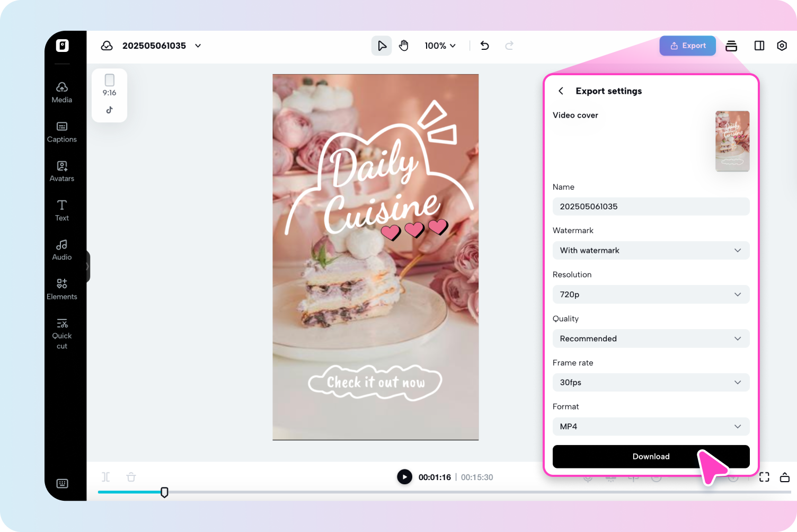This screenshot has width=797, height=532.
Task: Open the Avatars panel
Action: [62, 172]
